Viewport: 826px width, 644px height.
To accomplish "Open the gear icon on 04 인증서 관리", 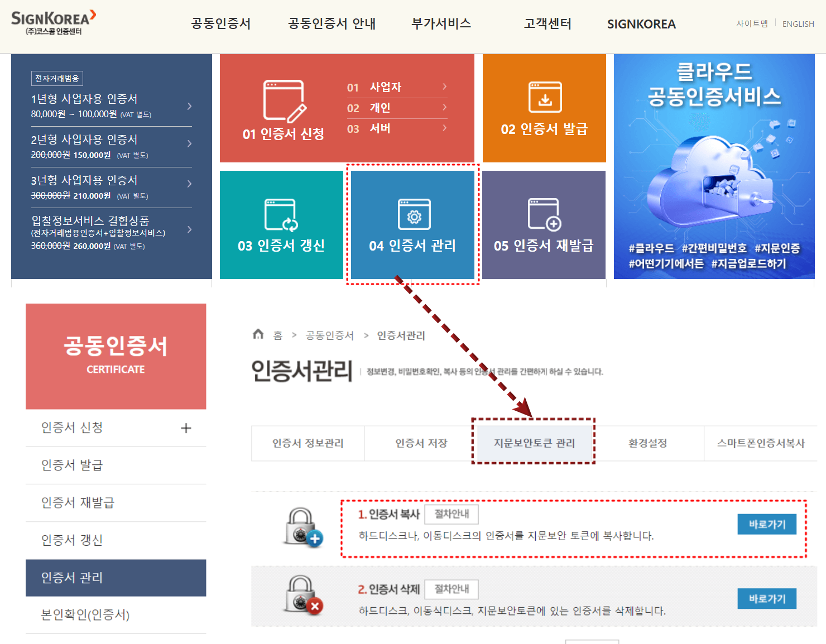I will tap(412, 213).
